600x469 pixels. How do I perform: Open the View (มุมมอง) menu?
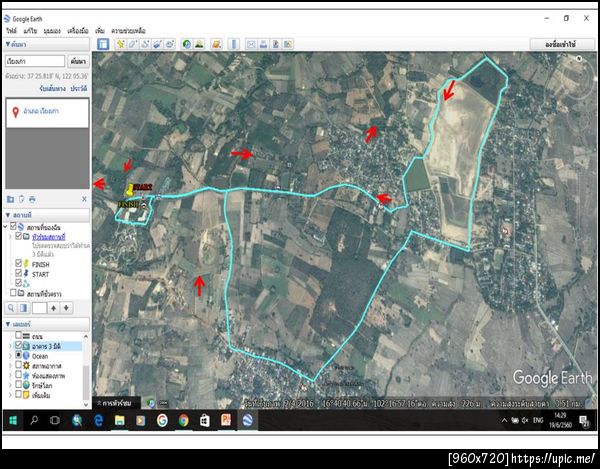coord(52,31)
